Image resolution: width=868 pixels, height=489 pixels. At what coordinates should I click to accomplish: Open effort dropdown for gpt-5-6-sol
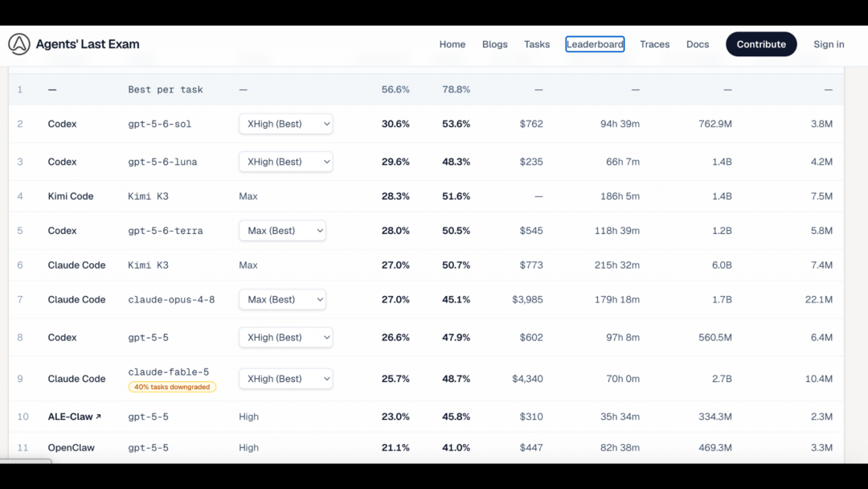[x=285, y=124]
